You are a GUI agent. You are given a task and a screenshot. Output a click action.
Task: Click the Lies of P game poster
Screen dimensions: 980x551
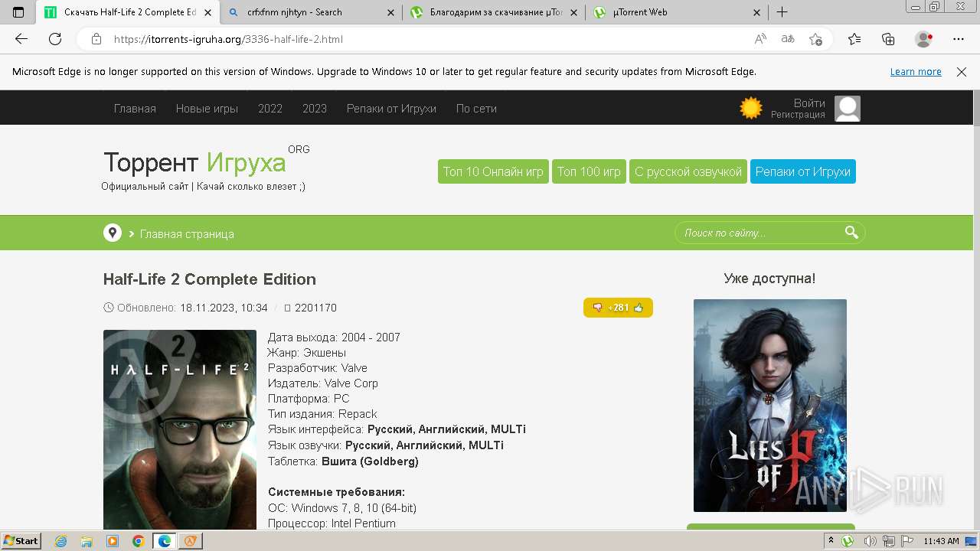tap(770, 406)
